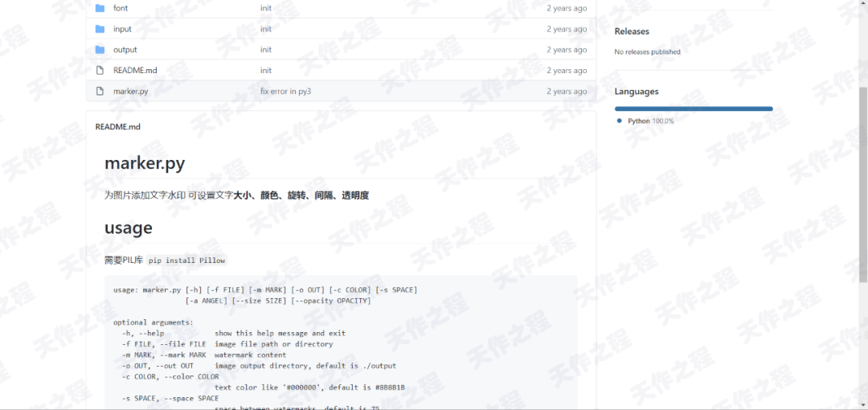This screenshot has height=410, width=868.
Task: Click '2 years ago' in README.md row
Action: 567,71
